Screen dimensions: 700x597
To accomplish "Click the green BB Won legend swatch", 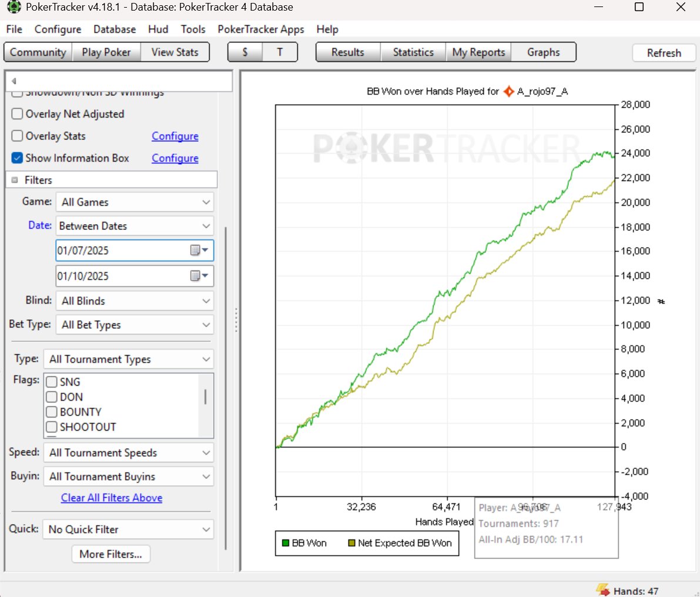I will pos(286,543).
